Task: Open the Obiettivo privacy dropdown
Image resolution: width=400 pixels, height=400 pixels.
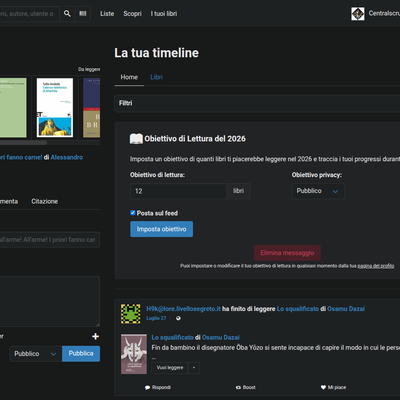Action: click(x=318, y=191)
